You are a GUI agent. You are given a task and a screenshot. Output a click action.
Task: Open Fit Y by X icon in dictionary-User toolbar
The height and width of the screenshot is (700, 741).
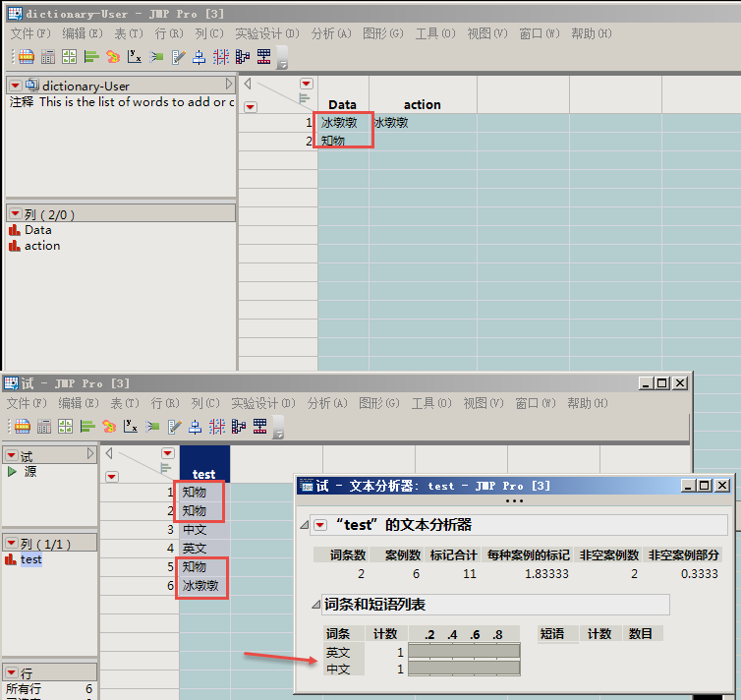coord(135,57)
